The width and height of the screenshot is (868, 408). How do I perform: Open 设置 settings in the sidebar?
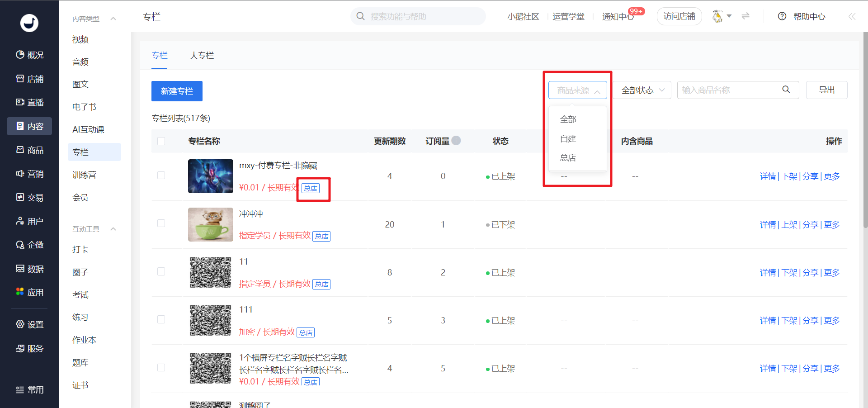pos(29,324)
